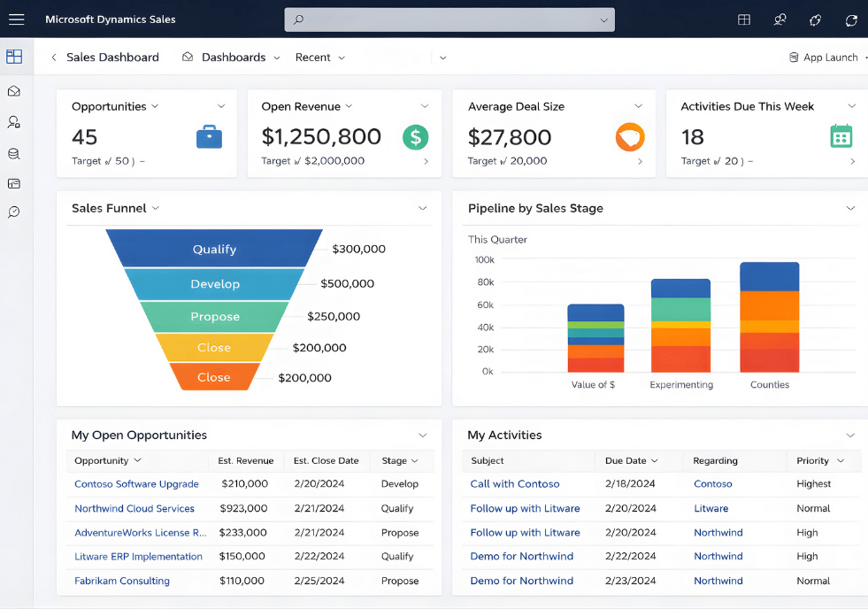
Task: Expand the Dashboards dropdown
Action: [x=233, y=58]
